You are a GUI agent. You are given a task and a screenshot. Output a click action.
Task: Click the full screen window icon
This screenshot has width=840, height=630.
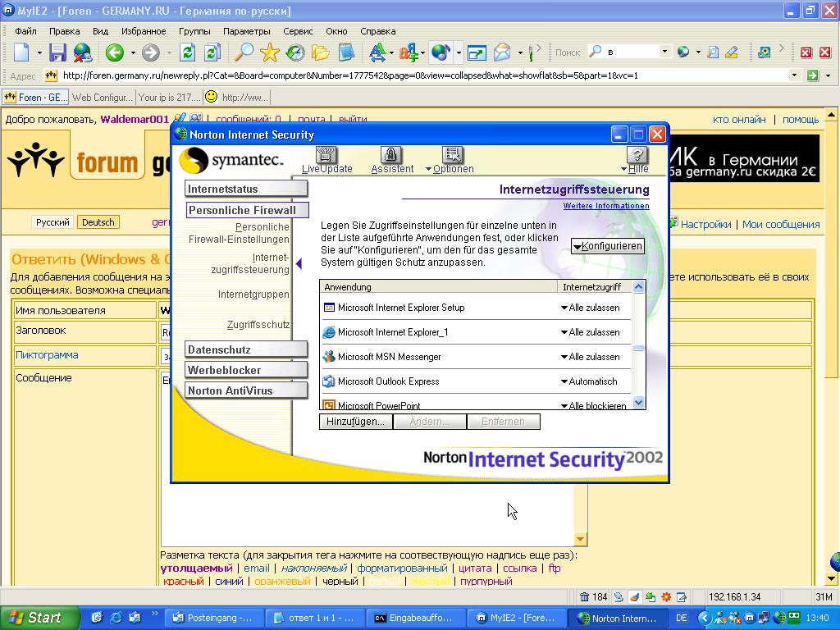(x=477, y=52)
